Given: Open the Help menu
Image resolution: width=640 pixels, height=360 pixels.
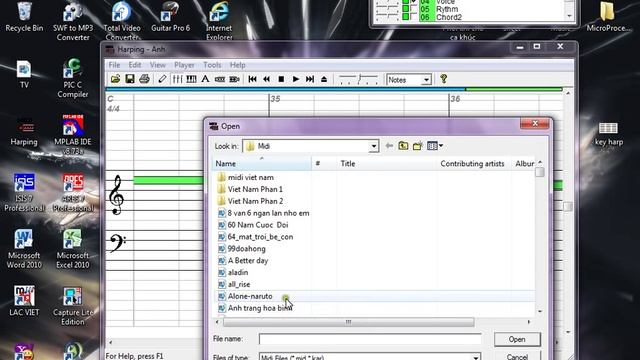Looking at the screenshot, I should tap(238, 65).
